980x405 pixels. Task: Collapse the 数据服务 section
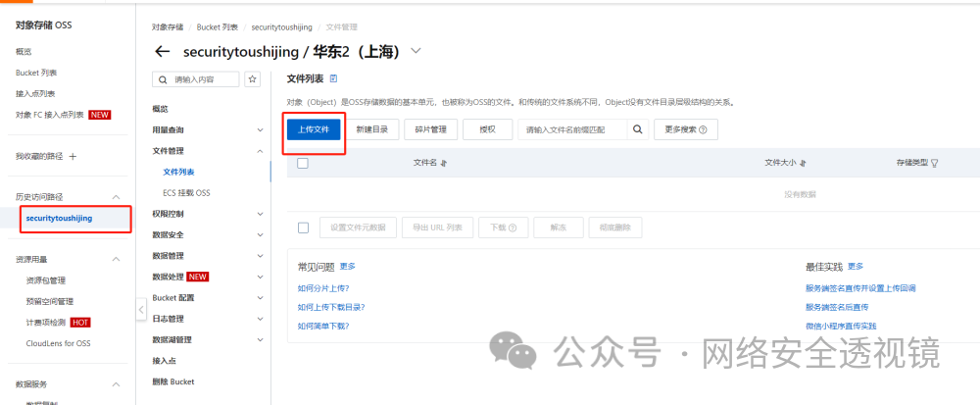(116, 384)
